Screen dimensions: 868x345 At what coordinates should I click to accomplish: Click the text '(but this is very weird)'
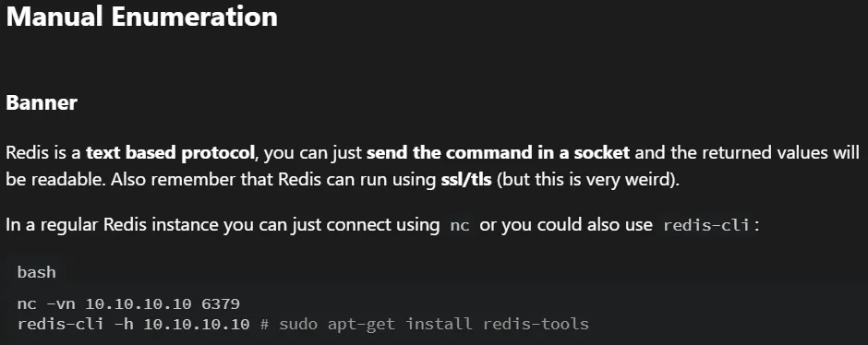point(588,180)
